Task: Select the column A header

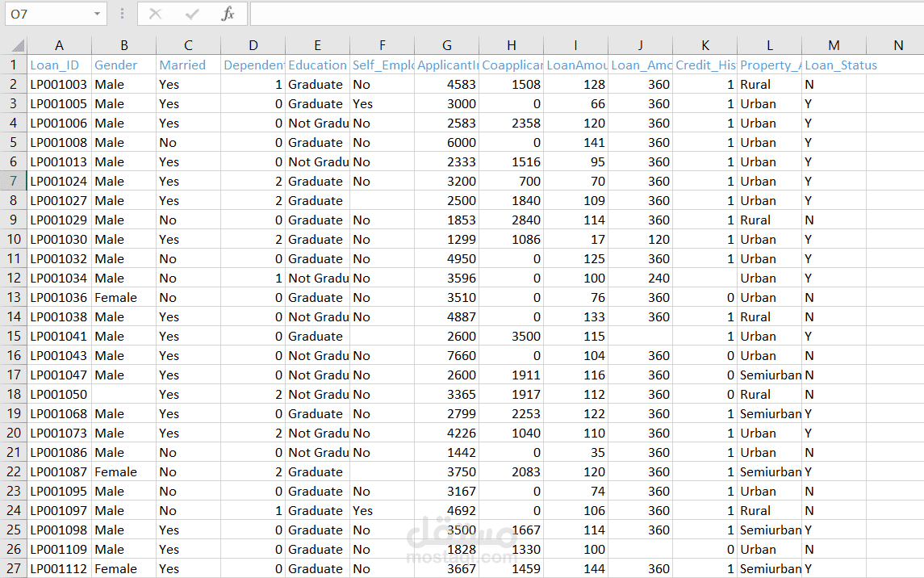Action: (59, 44)
